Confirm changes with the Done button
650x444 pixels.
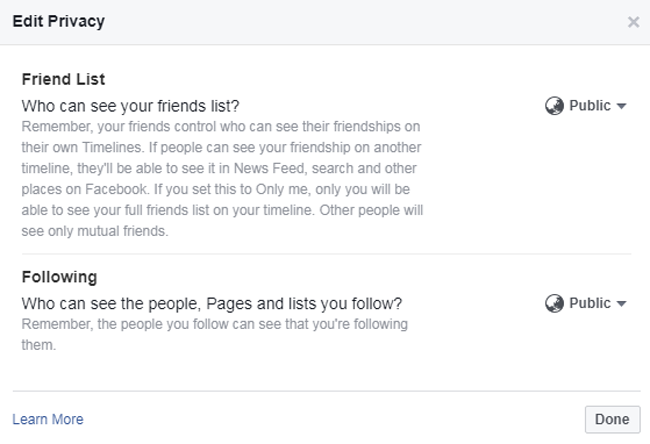tap(612, 420)
